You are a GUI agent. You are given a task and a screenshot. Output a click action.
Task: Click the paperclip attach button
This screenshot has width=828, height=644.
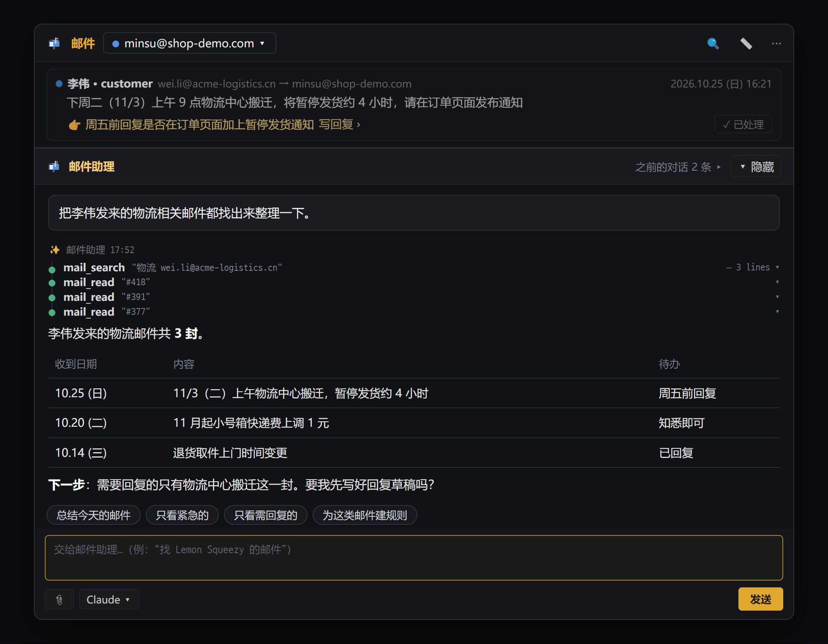60,600
